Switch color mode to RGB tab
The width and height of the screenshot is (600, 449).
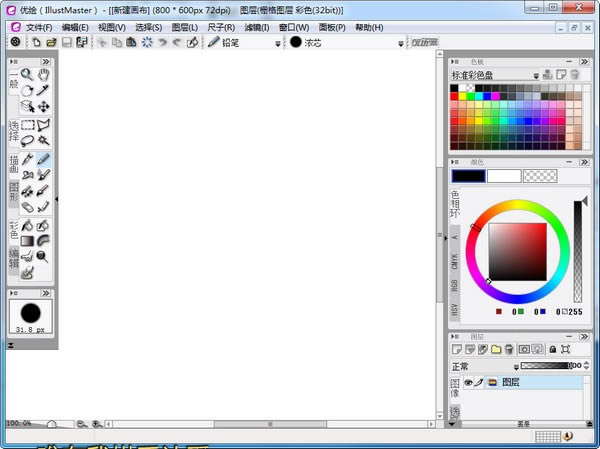(455, 285)
